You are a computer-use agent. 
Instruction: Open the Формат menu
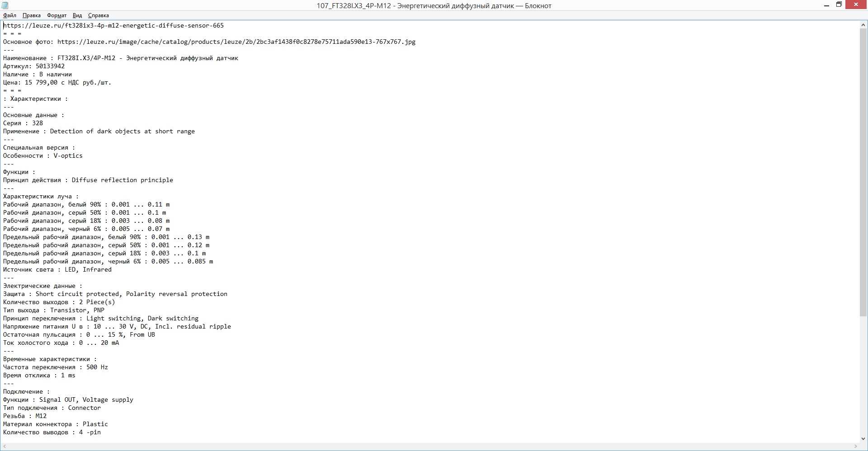pos(57,15)
